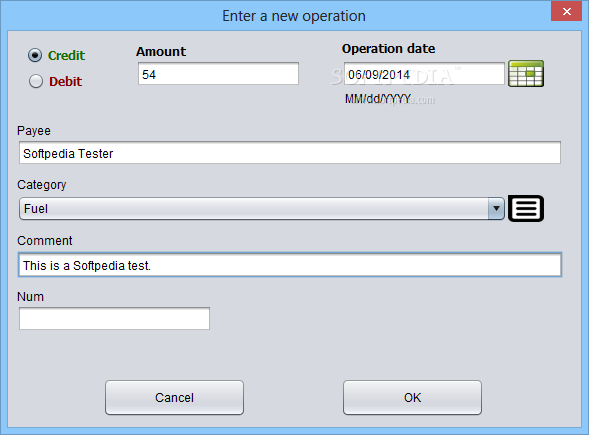The width and height of the screenshot is (589, 435).
Task: Select the Credit radio button
Action: pos(35,55)
